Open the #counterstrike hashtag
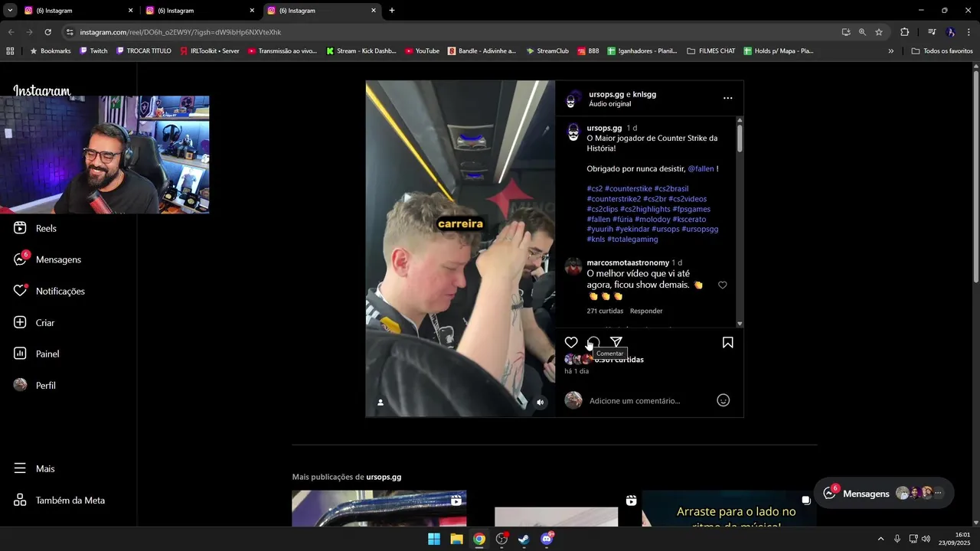980x551 pixels. (629, 189)
